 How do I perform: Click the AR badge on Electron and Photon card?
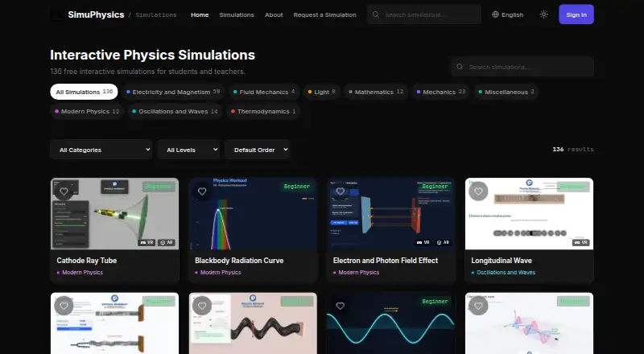[x=443, y=242]
